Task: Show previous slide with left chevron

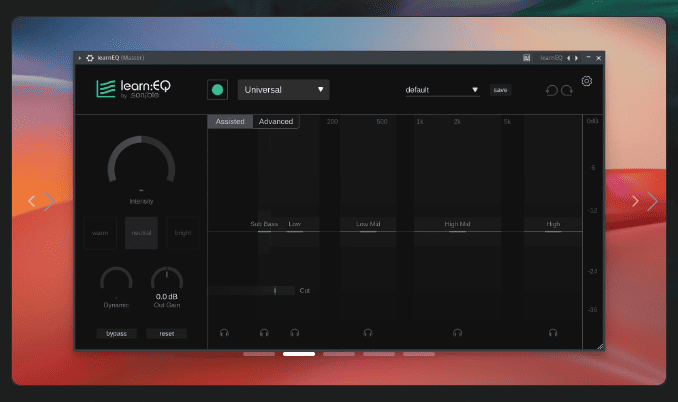Action: click(x=32, y=201)
